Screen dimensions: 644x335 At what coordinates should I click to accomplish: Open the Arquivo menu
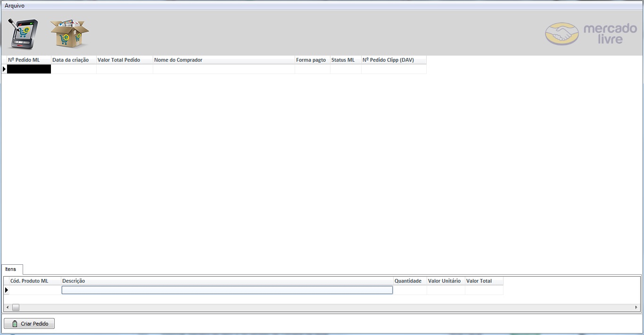point(15,6)
